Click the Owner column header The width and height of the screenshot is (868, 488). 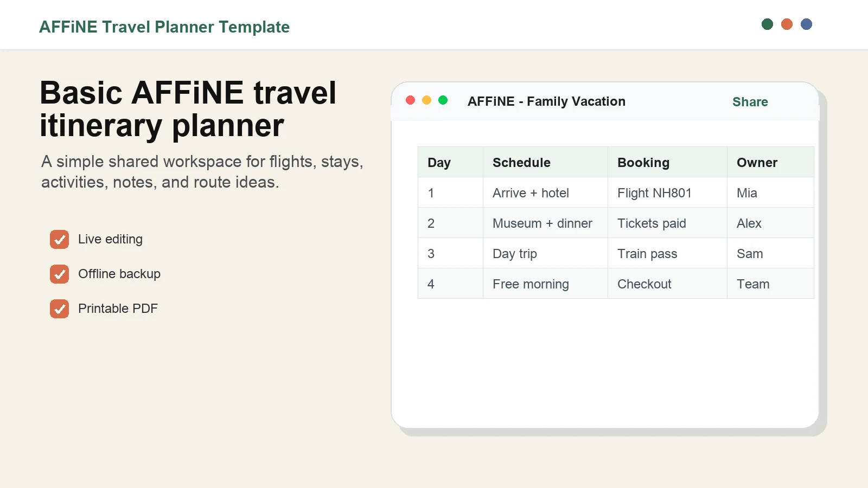point(770,162)
